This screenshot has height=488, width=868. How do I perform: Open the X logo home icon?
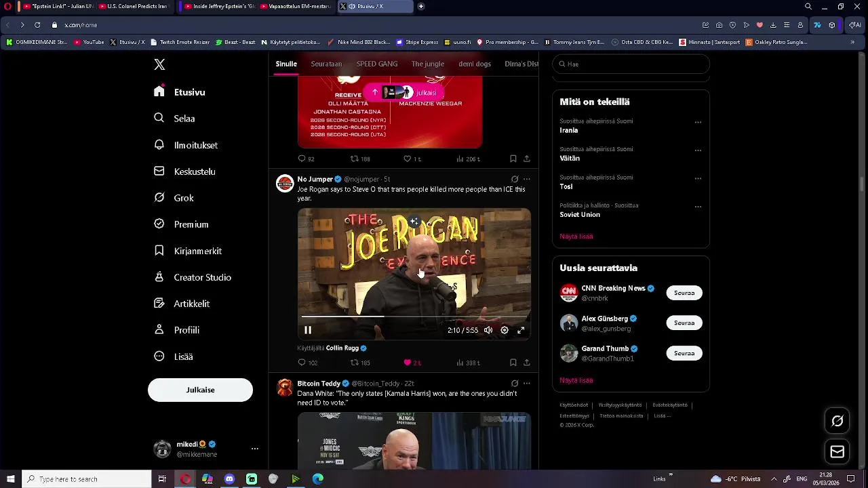[x=159, y=64]
